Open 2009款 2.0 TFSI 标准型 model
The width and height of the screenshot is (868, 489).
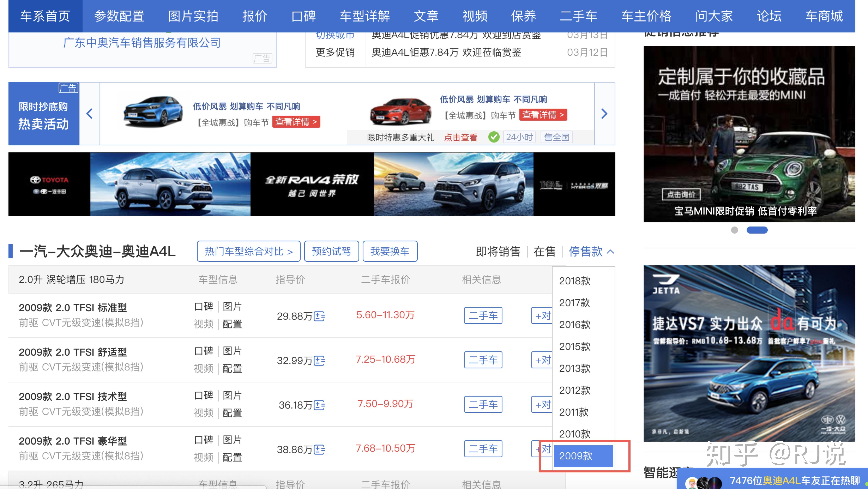coord(73,308)
